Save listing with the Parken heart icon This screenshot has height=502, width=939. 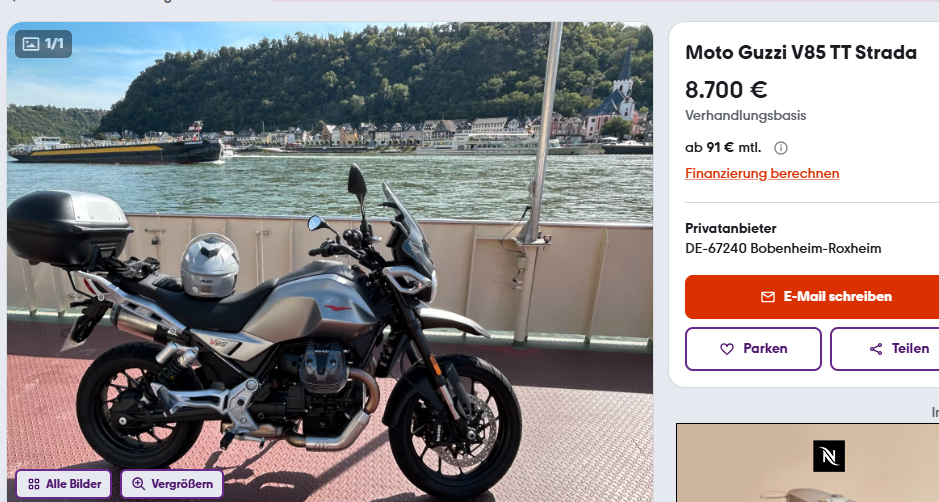click(x=726, y=349)
